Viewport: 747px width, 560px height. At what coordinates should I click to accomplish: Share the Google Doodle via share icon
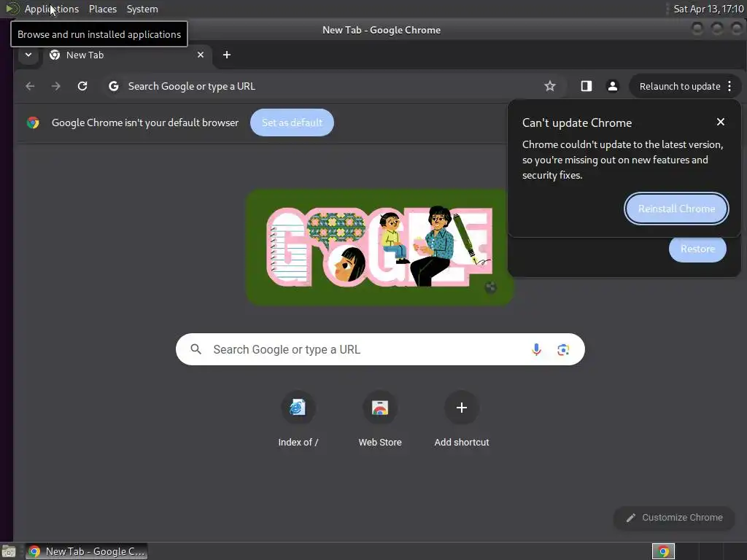click(490, 287)
